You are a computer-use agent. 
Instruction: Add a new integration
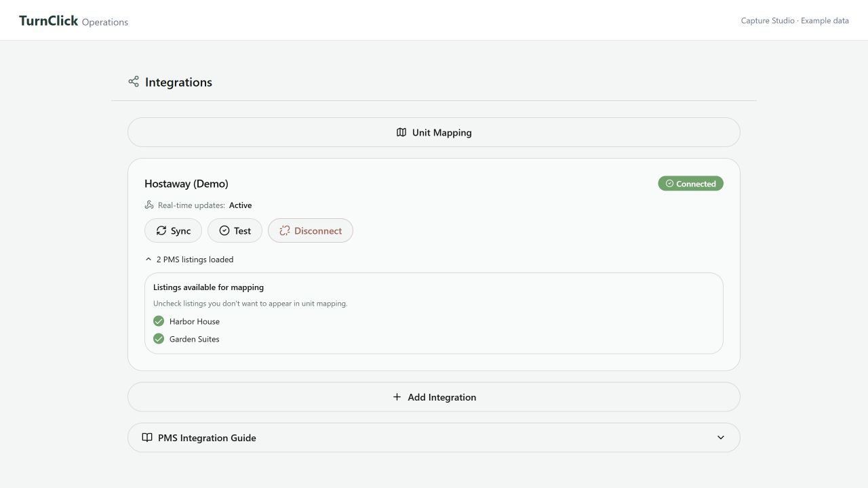[x=434, y=397]
